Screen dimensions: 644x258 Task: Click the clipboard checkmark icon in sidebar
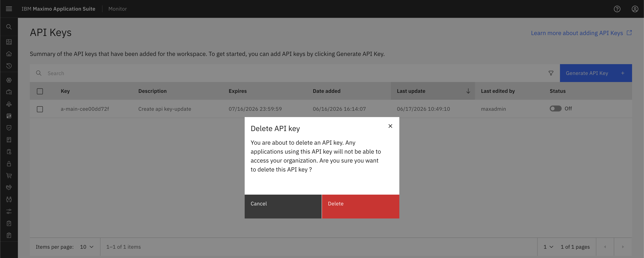[x=9, y=223]
